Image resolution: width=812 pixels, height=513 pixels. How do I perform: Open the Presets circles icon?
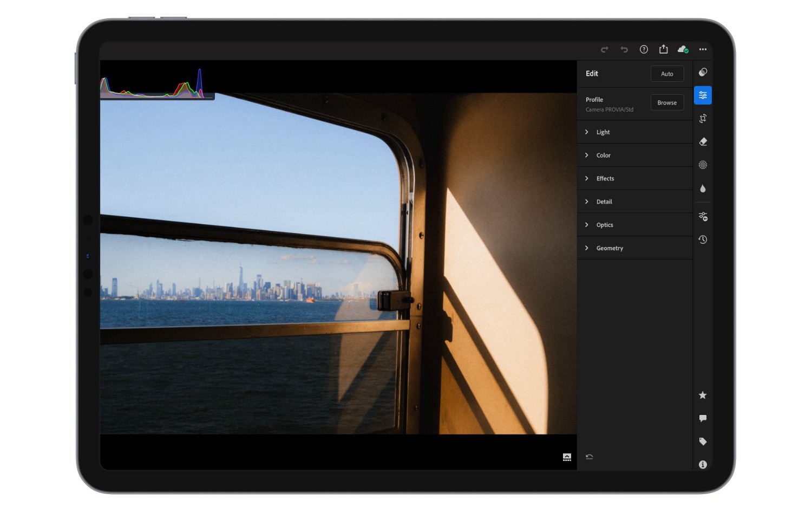pyautogui.click(x=703, y=72)
